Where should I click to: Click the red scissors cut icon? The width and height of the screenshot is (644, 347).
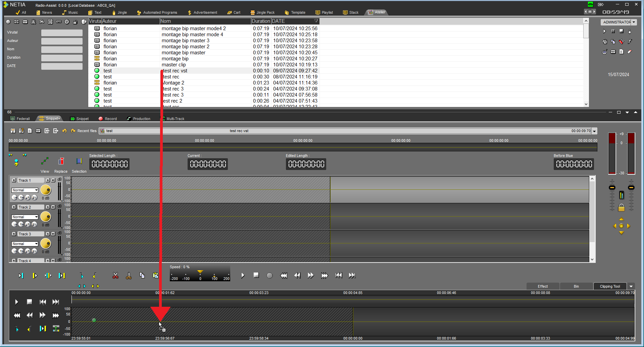coord(115,276)
